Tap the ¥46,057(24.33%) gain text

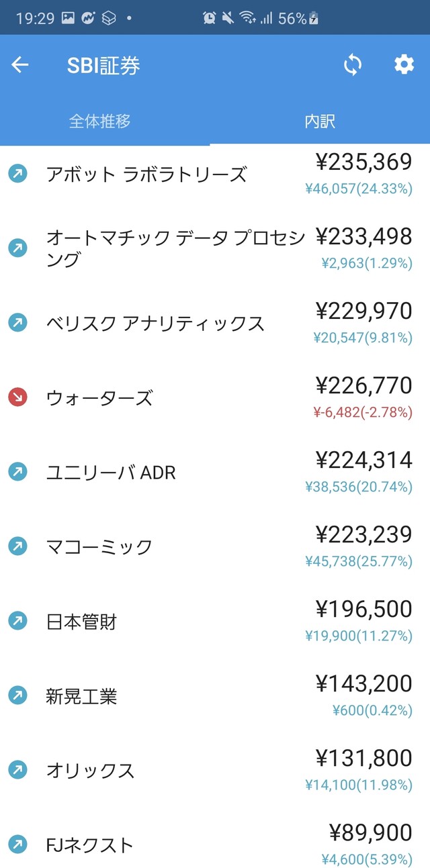358,189
